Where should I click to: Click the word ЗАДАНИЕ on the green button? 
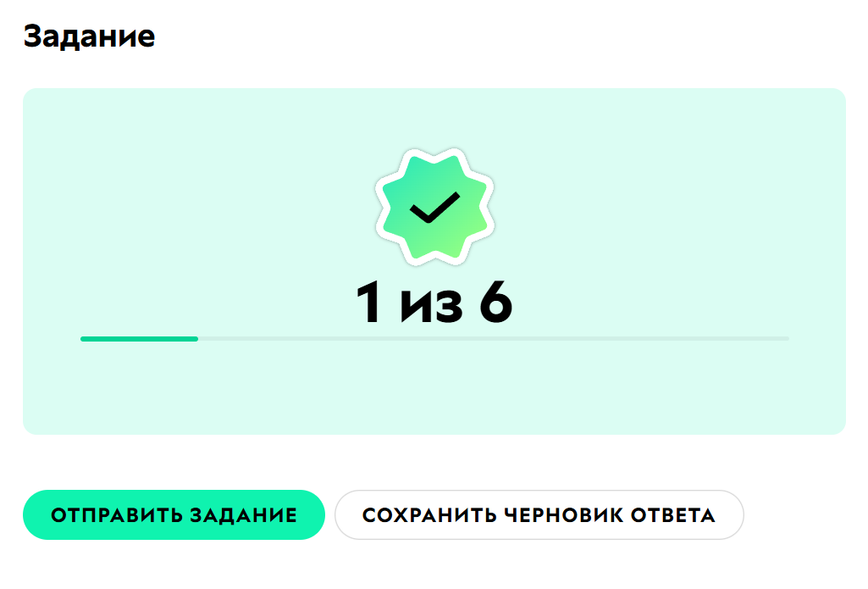coord(244,515)
